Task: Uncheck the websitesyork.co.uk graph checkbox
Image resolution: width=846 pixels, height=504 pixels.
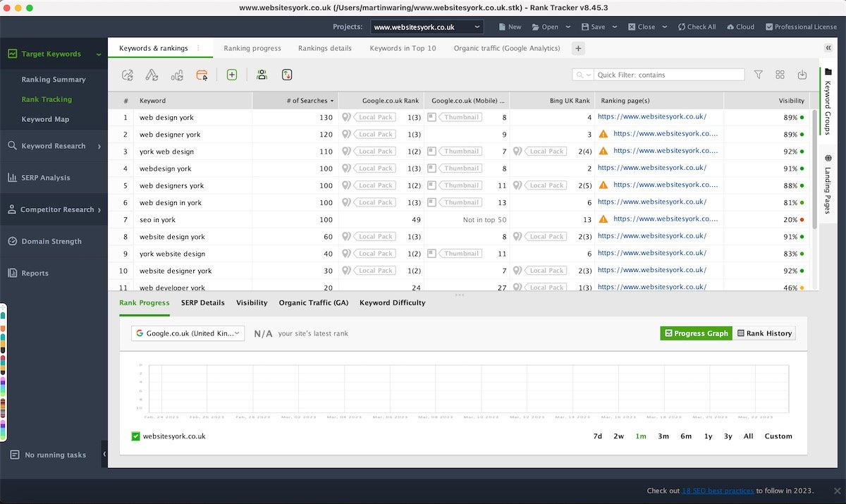Action: (x=136, y=436)
